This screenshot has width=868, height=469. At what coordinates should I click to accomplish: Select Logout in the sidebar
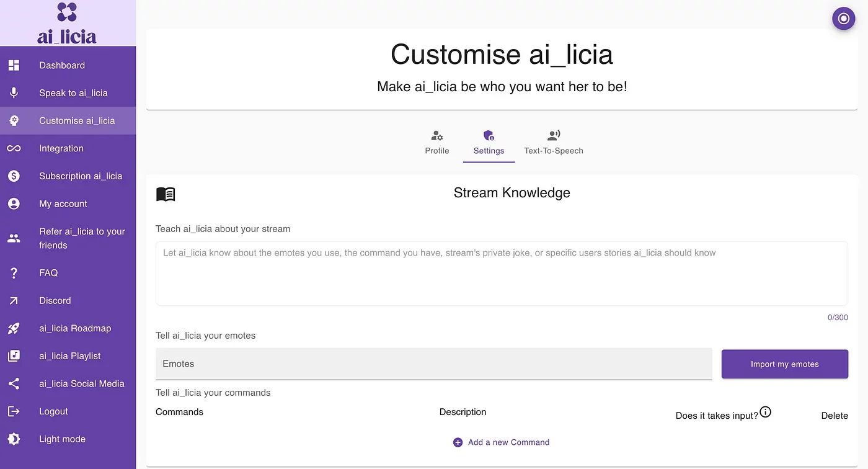[x=53, y=411]
